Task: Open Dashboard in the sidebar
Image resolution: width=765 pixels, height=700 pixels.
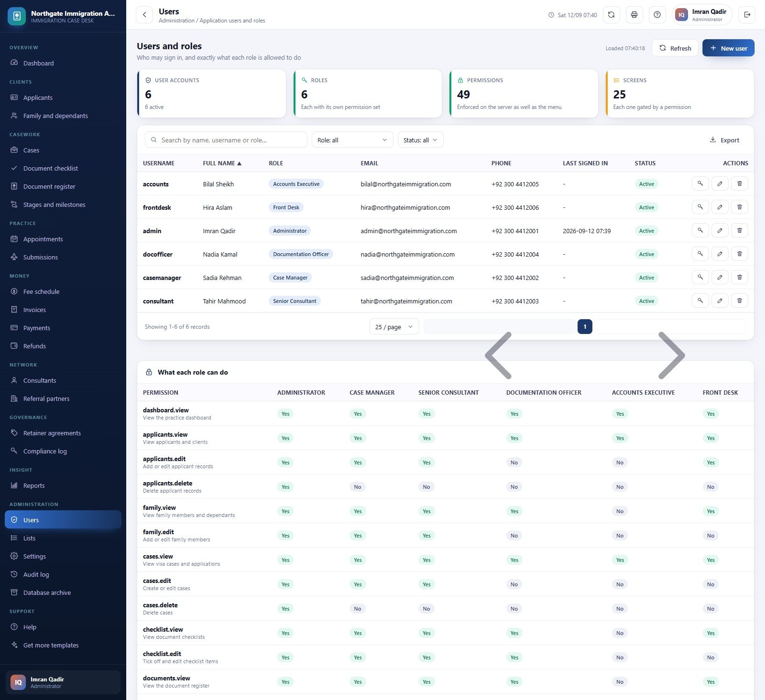Action: (63, 63)
